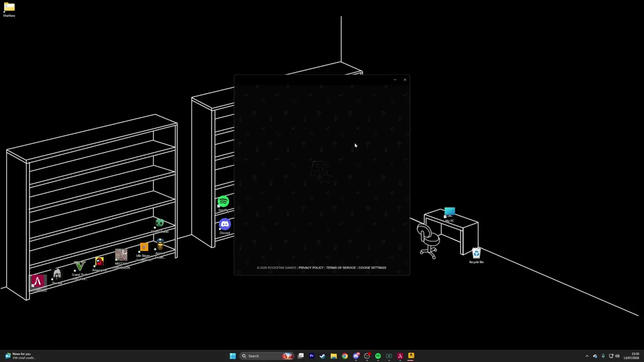Screen dimensions: 644x362
Task: Open the green download arrow tray icon
Action: (603, 356)
